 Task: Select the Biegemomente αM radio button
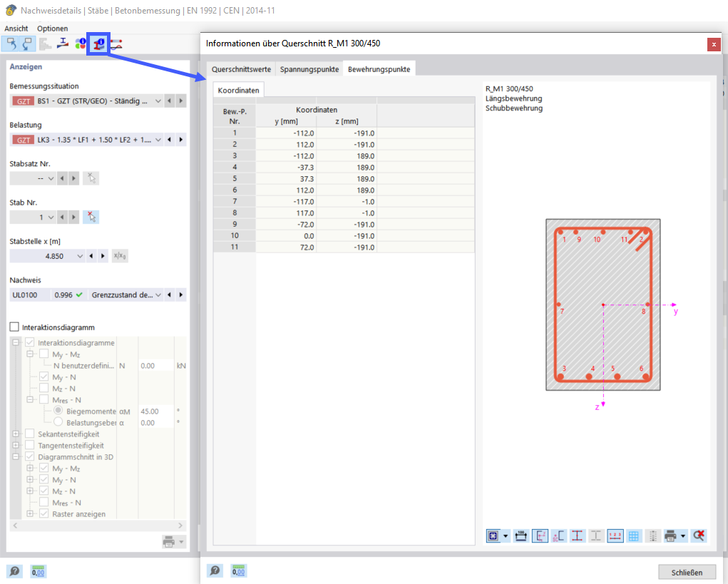[58, 411]
